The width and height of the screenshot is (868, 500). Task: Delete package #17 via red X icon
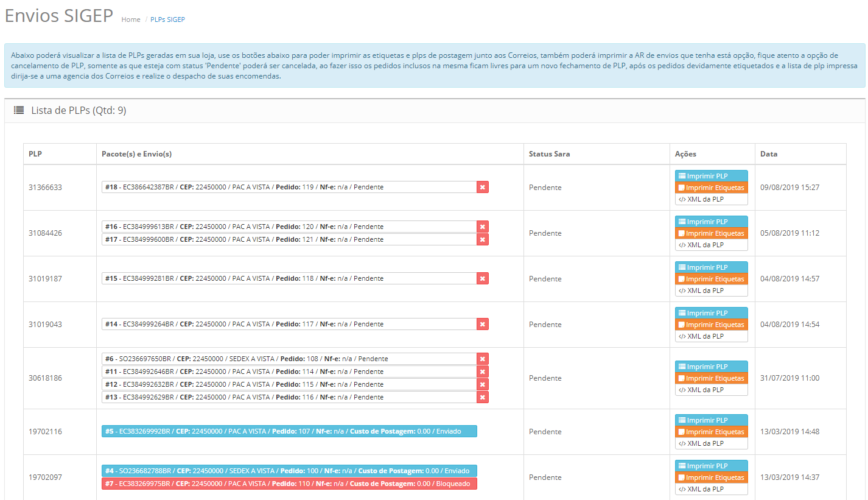pos(482,240)
